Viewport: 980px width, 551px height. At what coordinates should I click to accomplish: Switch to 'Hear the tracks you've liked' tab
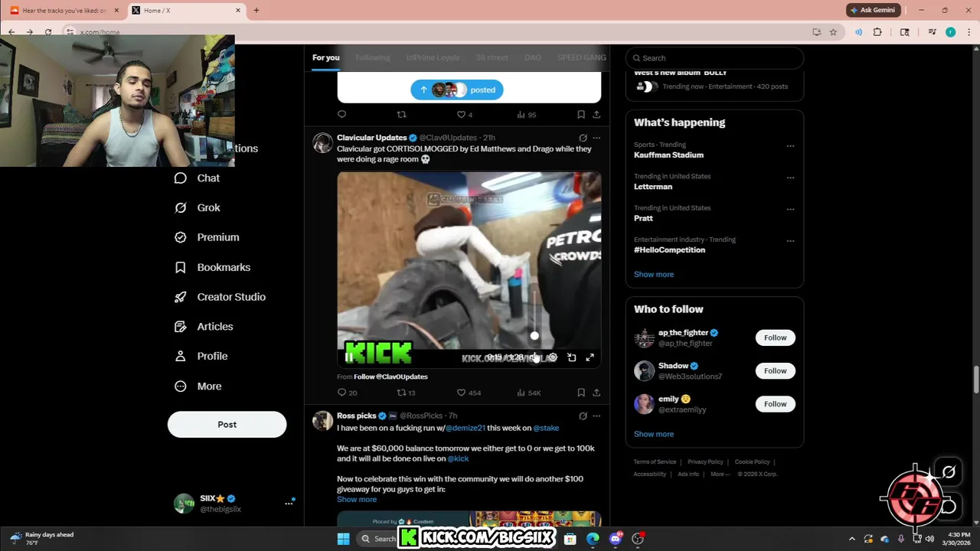coord(64,11)
